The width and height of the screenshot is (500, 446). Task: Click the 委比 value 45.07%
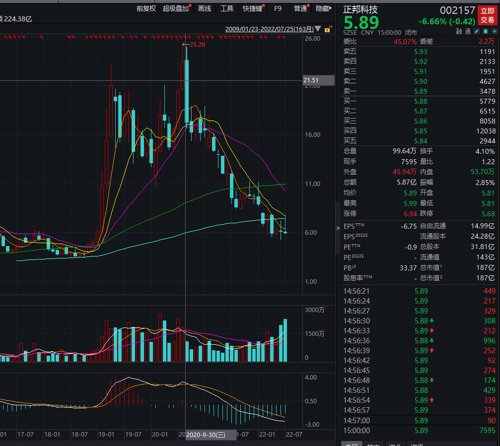point(405,42)
